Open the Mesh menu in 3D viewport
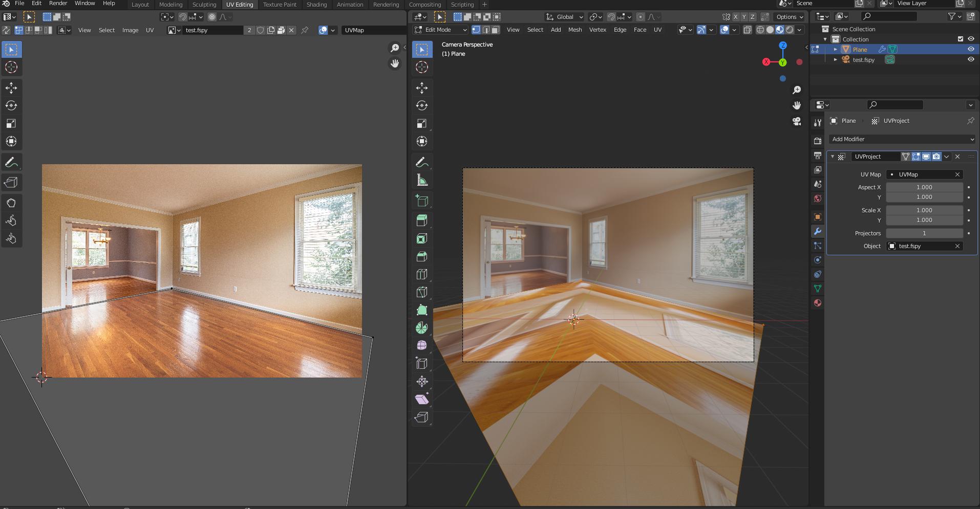 click(x=575, y=30)
